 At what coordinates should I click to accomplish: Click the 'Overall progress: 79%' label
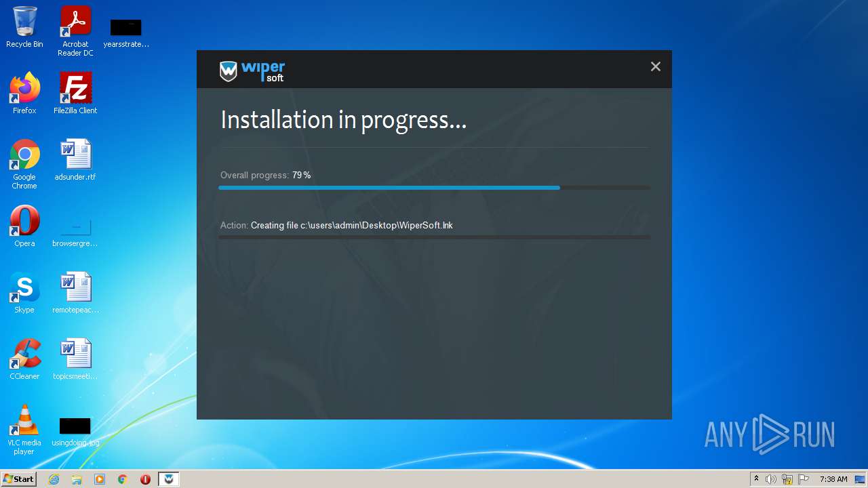click(266, 175)
